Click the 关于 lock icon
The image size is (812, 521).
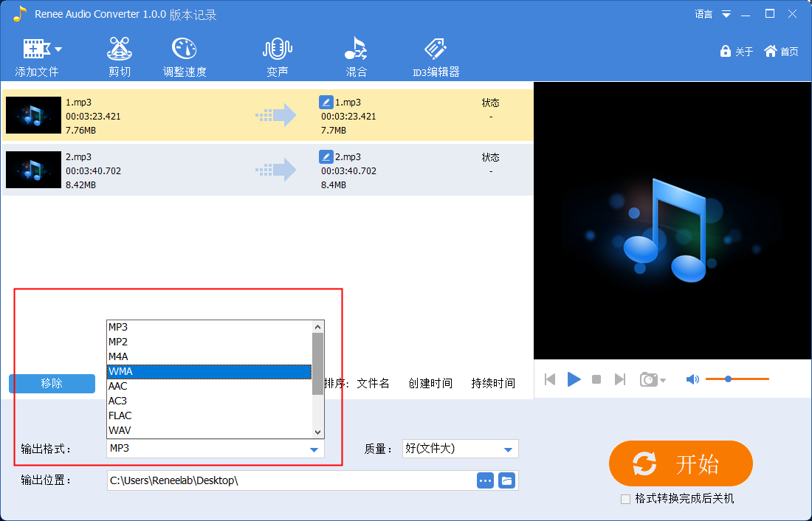pyautogui.click(x=726, y=51)
